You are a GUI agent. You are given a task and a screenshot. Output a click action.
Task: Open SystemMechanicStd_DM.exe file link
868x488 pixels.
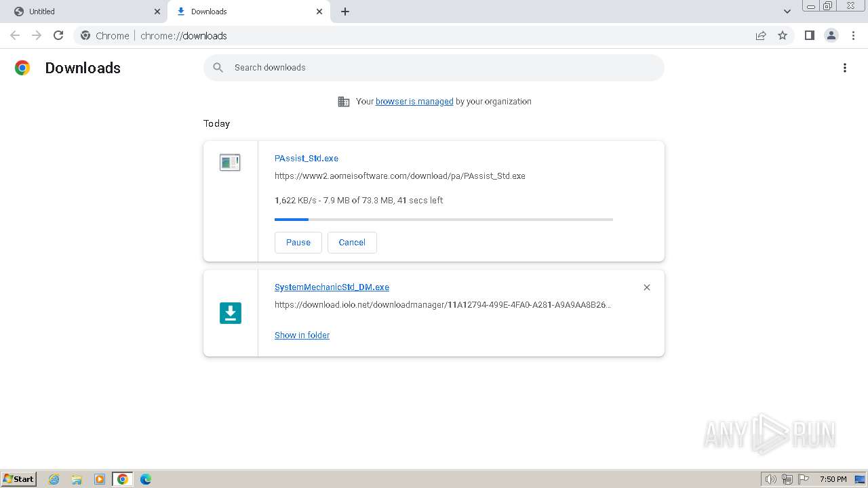coord(332,287)
